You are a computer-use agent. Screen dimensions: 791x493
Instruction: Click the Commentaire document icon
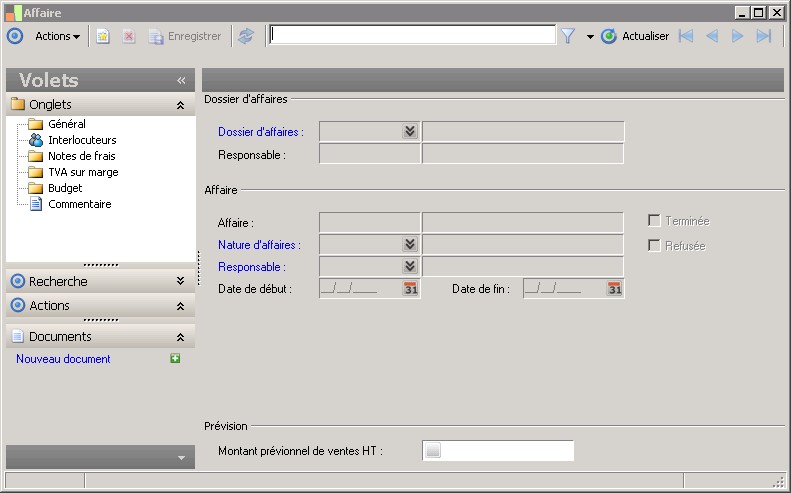click(36, 204)
